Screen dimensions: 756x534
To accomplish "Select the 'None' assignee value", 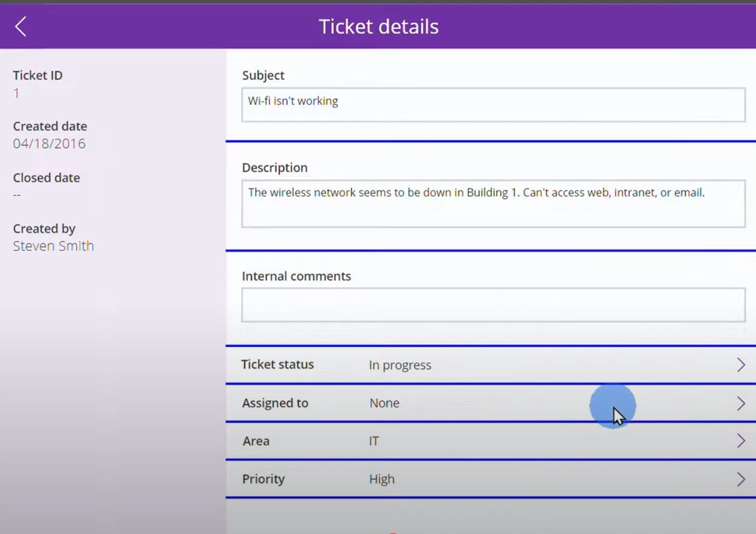I will click(x=384, y=403).
